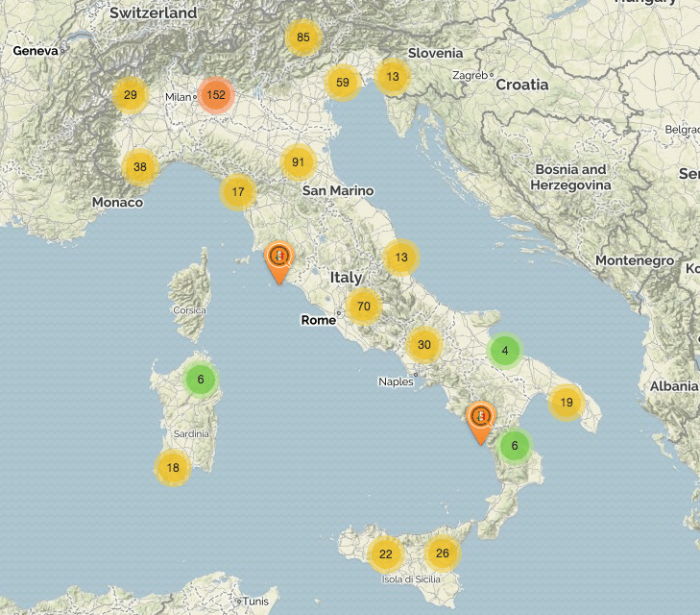Select the orange pin south of Naples
Image resolution: width=700 pixels, height=615 pixels.
click(x=481, y=423)
